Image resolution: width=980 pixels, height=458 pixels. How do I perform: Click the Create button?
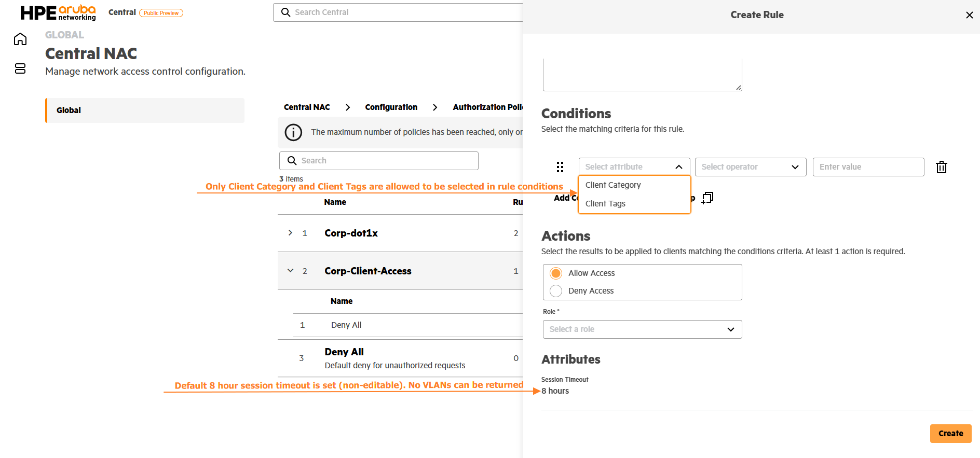[951, 434]
